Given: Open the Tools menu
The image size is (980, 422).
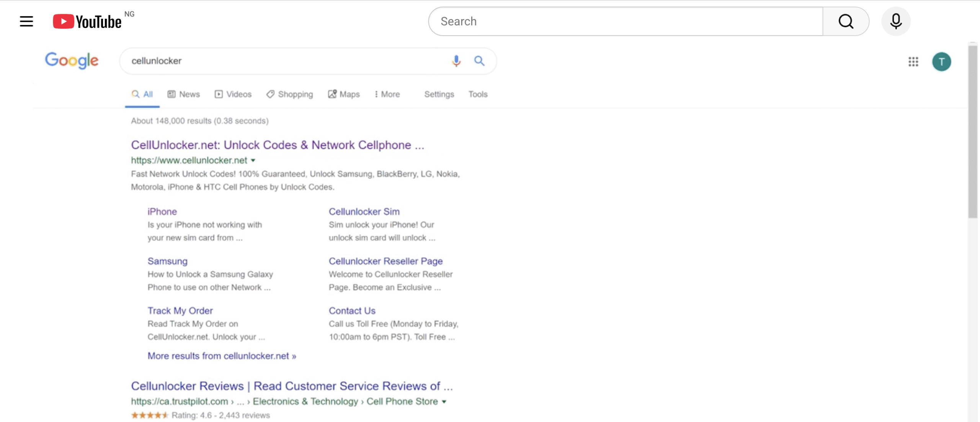Looking at the screenshot, I should [x=478, y=94].
